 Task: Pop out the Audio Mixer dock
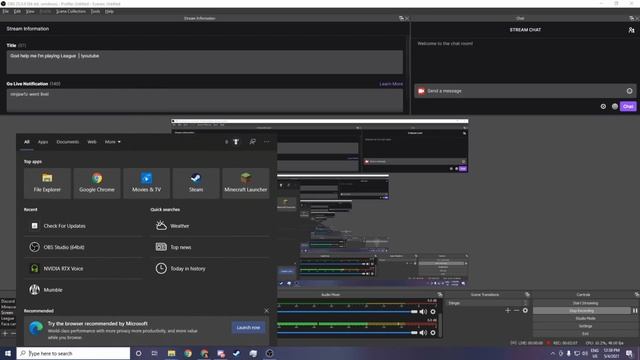(x=440, y=294)
